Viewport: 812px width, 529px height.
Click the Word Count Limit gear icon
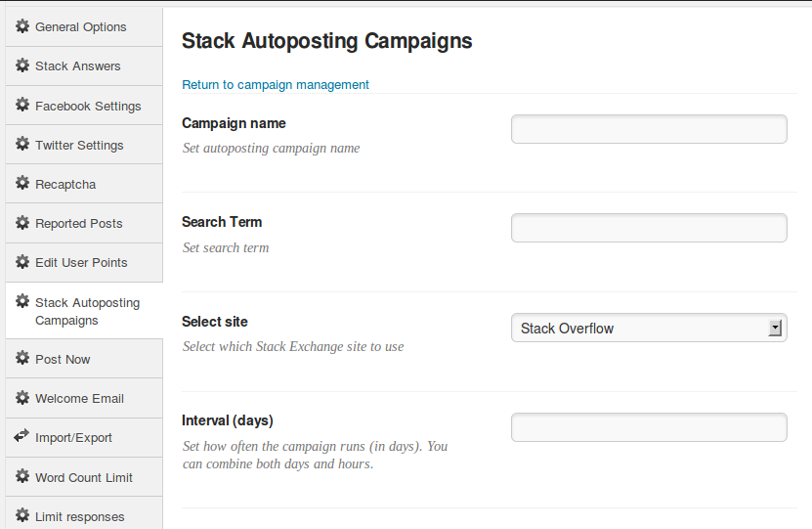coord(22,476)
